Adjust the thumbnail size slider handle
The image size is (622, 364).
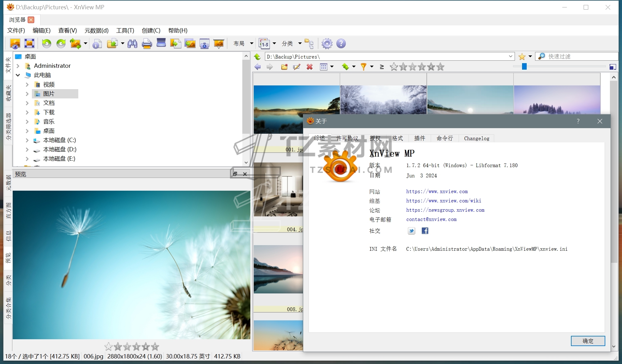[524, 67]
